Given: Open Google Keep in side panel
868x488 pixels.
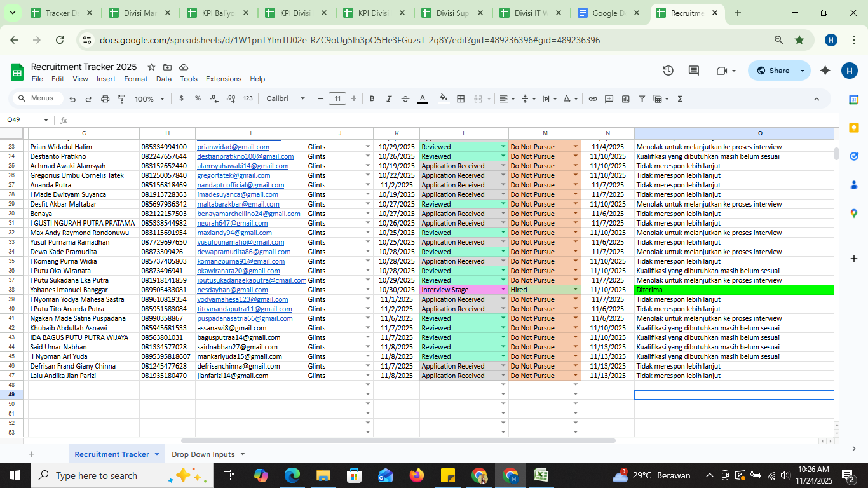Looking at the screenshot, I should (x=853, y=128).
